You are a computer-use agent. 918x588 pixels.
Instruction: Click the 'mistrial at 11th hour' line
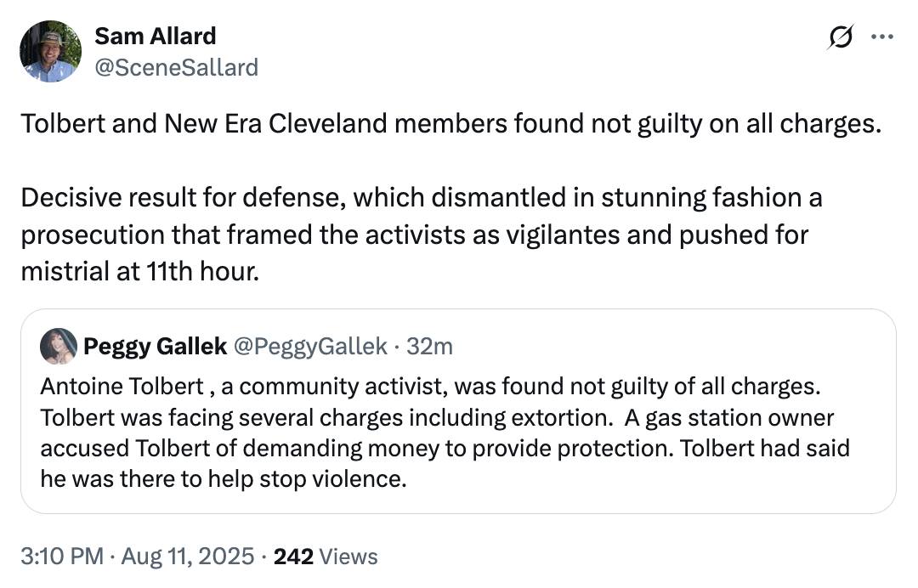140,271
